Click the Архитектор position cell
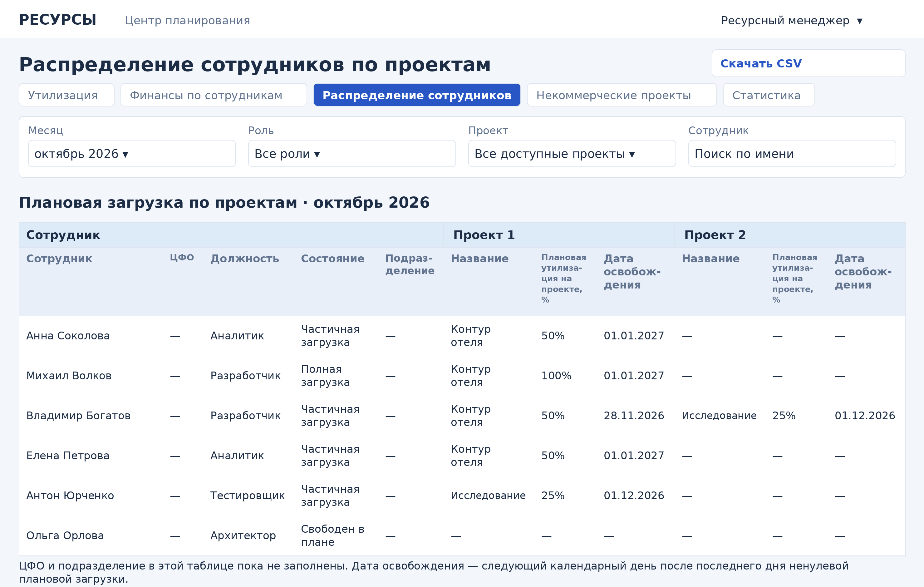This screenshot has width=924, height=587. [x=243, y=535]
